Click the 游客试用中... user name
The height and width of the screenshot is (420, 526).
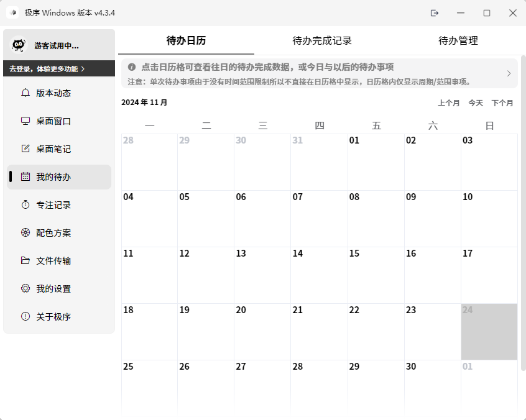(57, 45)
